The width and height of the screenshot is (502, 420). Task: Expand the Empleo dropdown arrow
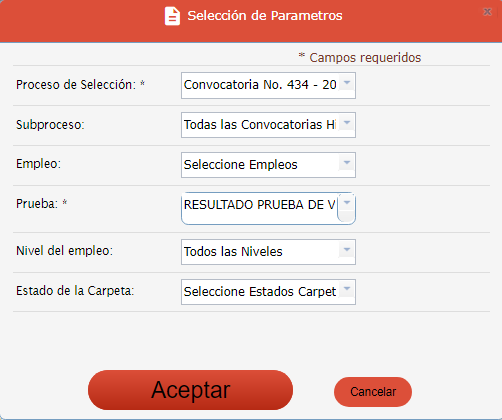pyautogui.click(x=347, y=163)
